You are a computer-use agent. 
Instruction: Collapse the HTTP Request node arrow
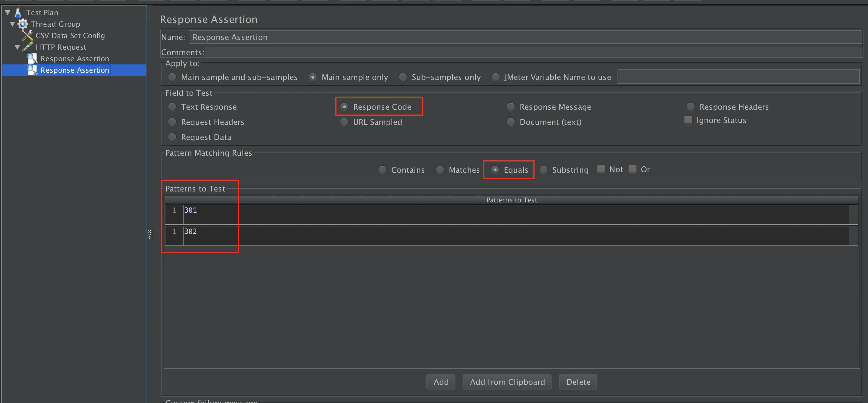pos(17,47)
